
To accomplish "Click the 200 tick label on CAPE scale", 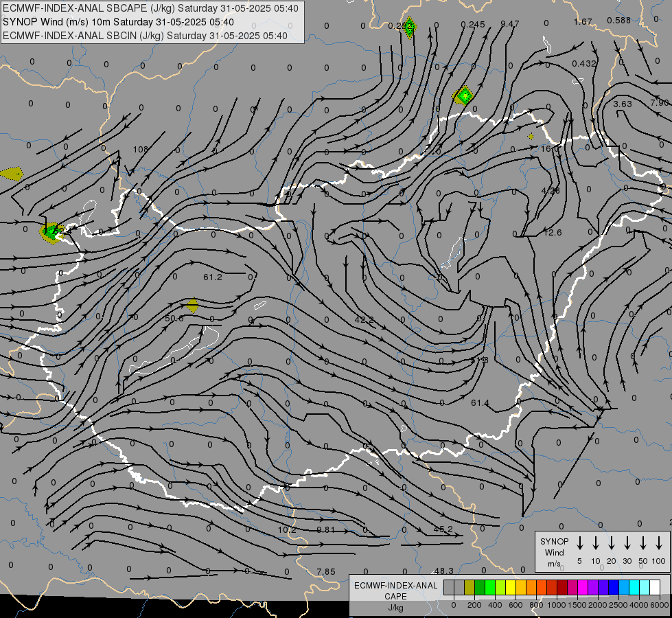I will (474, 605).
